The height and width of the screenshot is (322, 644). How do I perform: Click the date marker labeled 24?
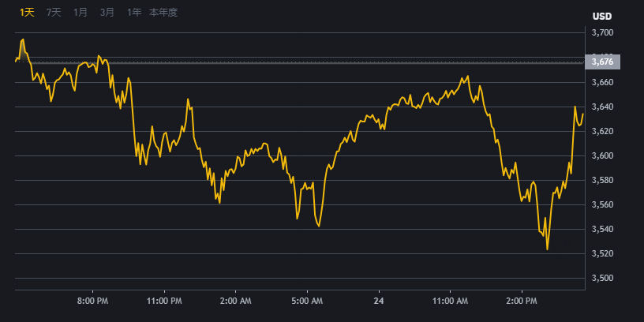click(379, 301)
